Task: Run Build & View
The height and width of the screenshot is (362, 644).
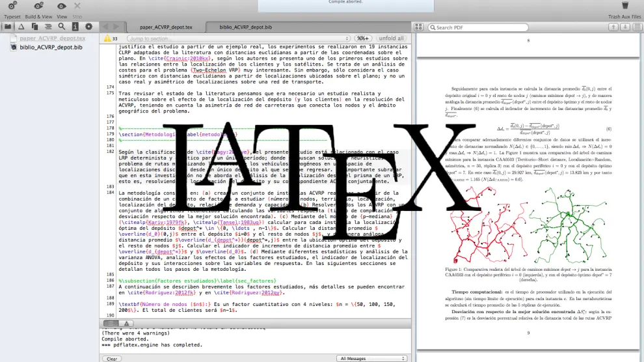Action: point(38,6)
